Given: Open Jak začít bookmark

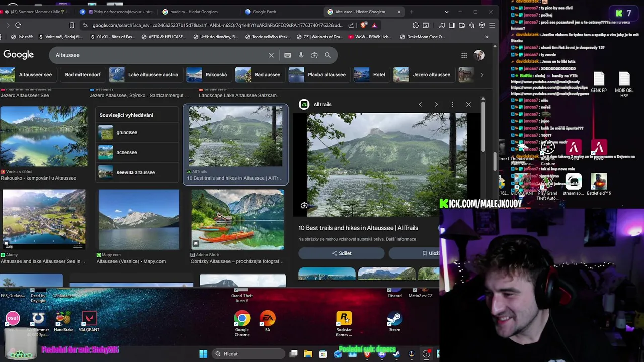Looking at the screenshot, I should click(22, 37).
